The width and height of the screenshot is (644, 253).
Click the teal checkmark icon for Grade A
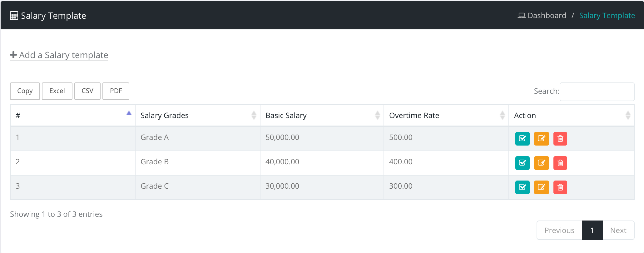click(x=522, y=138)
